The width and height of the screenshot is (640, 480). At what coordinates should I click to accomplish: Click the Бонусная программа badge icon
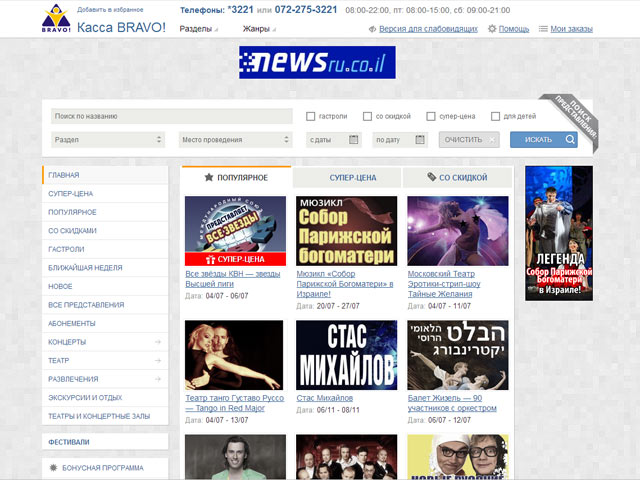53,468
